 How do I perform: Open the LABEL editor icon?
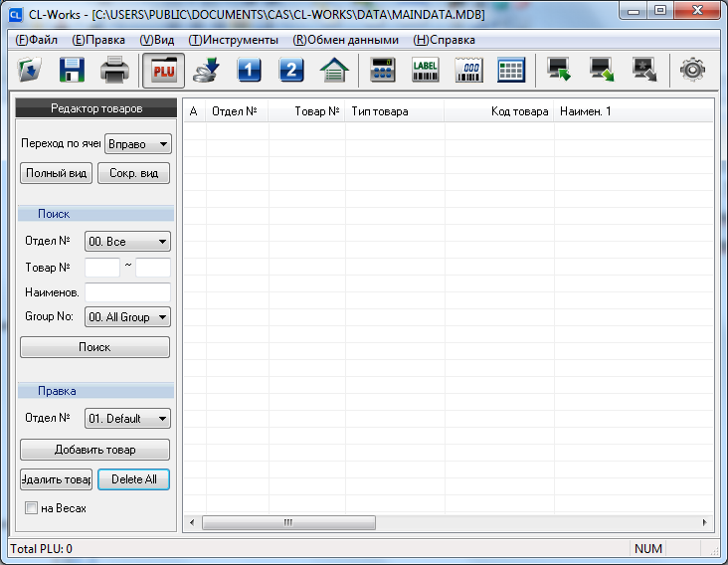pyautogui.click(x=425, y=71)
